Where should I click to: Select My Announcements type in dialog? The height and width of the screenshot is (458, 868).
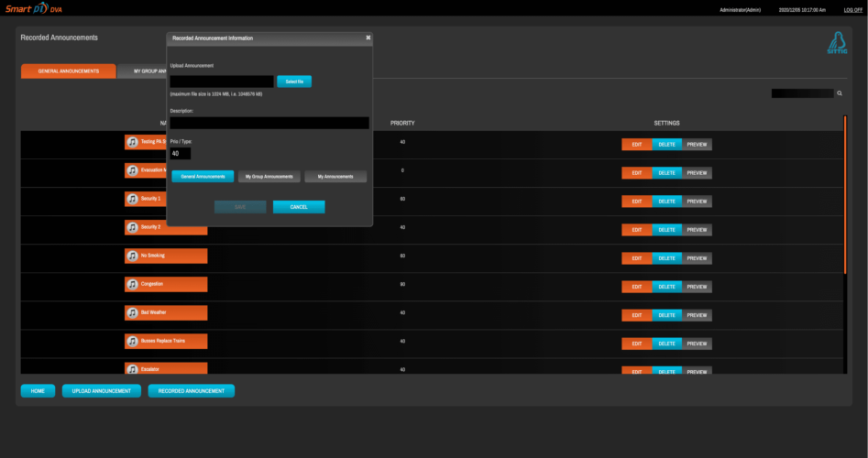click(x=335, y=176)
